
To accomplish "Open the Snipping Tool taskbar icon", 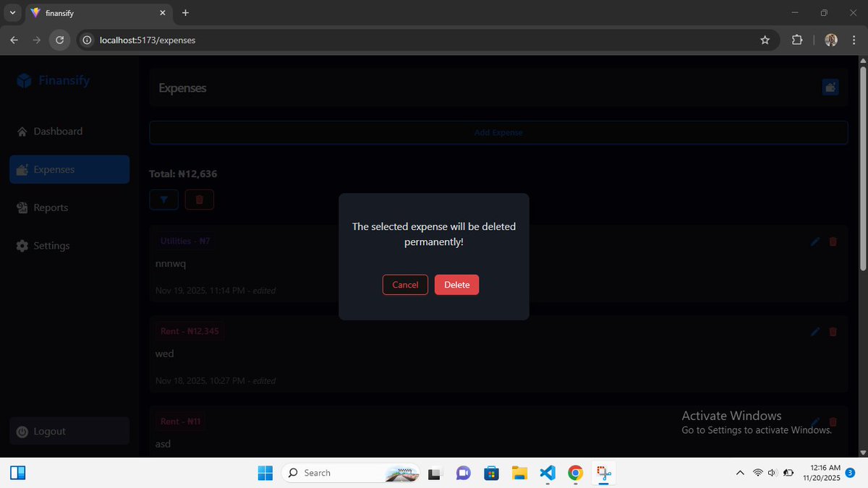I will [x=604, y=473].
